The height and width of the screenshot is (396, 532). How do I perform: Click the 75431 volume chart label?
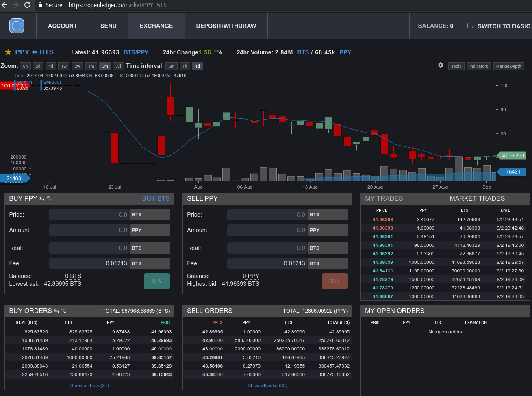(x=512, y=172)
